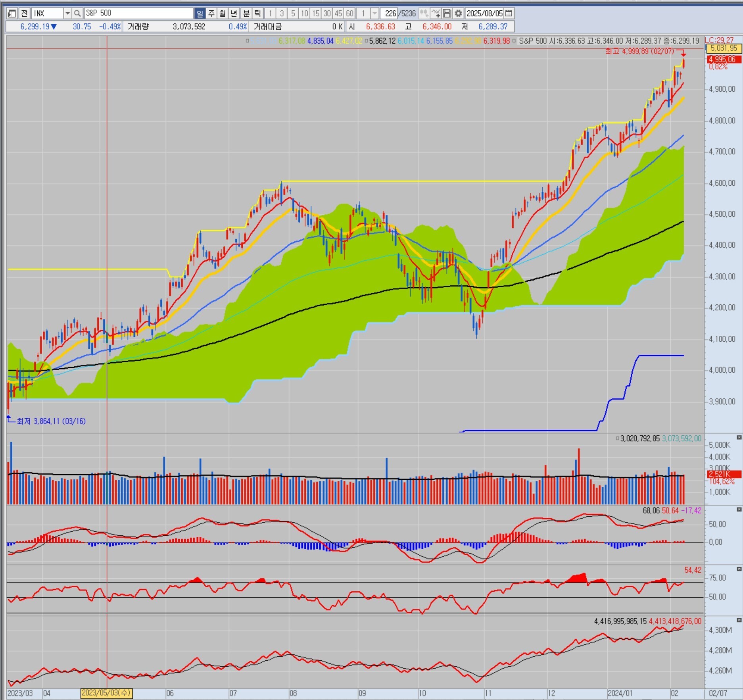Viewport: 743px width, 700px height.
Task: Click the add-candles chart icon
Action: (x=424, y=13)
